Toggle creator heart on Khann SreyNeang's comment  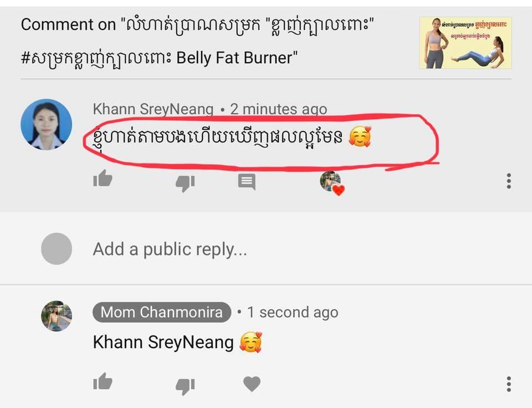332,183
